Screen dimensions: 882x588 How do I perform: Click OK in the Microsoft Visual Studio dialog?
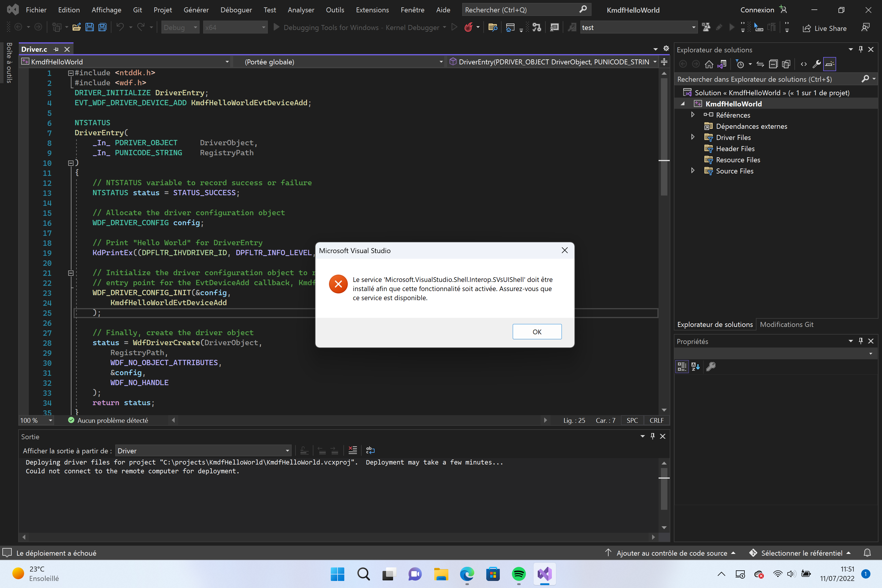(537, 332)
